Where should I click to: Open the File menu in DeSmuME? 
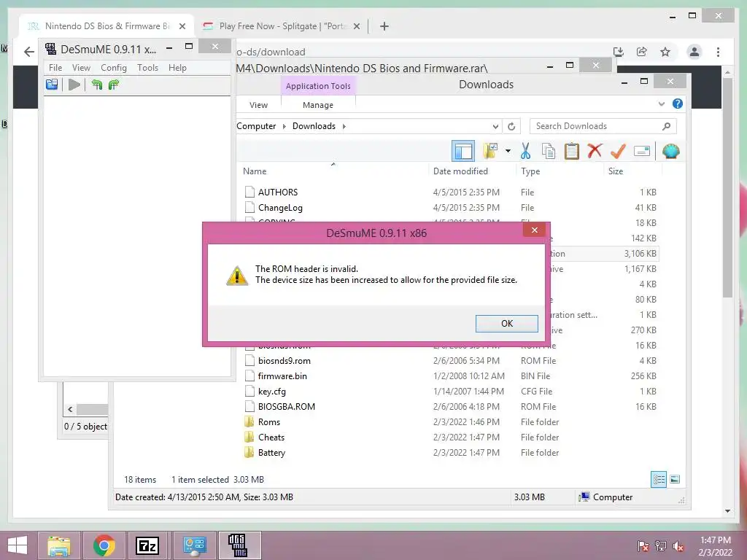tap(55, 68)
